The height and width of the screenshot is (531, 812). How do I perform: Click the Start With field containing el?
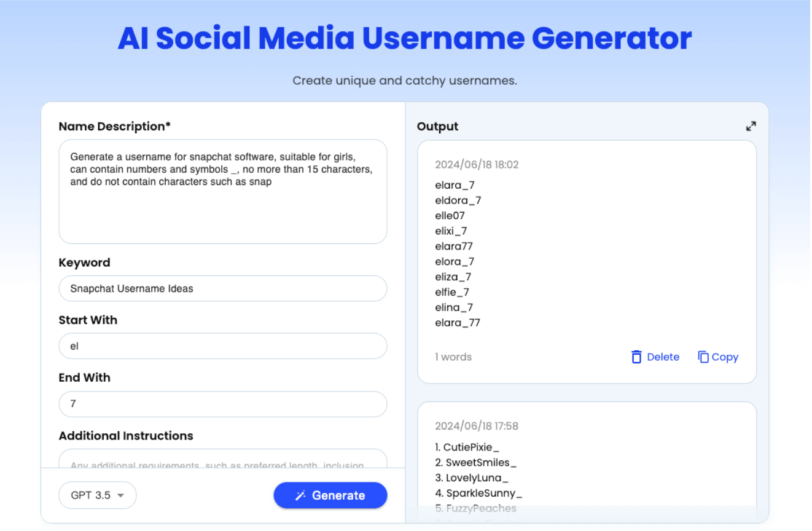point(222,346)
